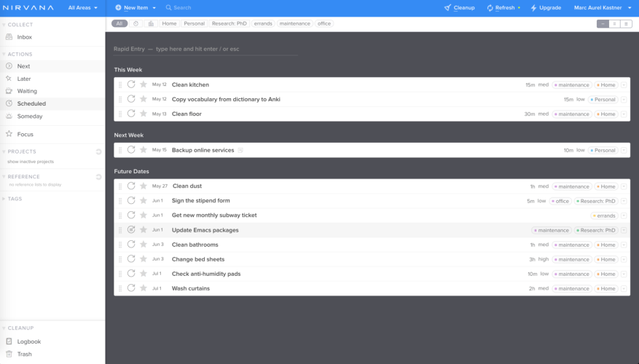Collapse the Actions section in sidebar
The width and height of the screenshot is (639, 364).
pos(4,55)
